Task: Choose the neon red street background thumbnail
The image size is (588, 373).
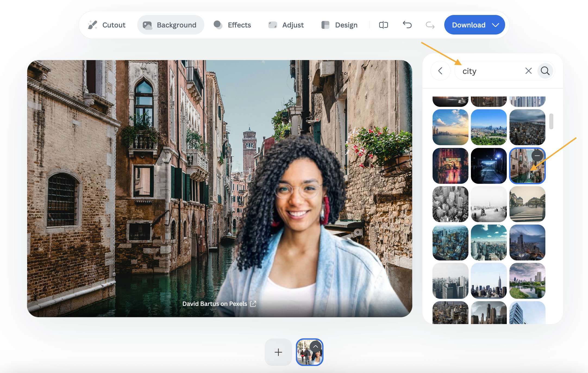Action: coord(450,166)
